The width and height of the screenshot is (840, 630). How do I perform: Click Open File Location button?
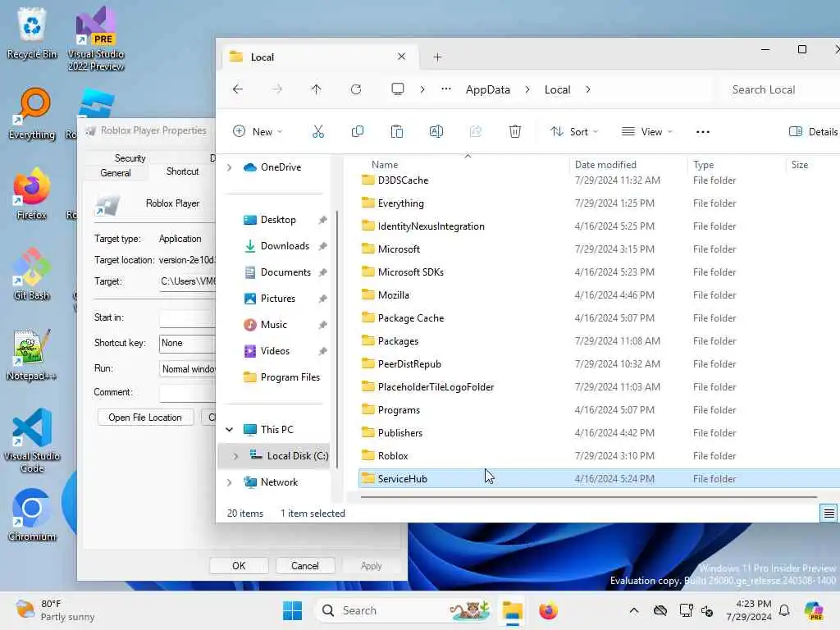click(x=145, y=418)
